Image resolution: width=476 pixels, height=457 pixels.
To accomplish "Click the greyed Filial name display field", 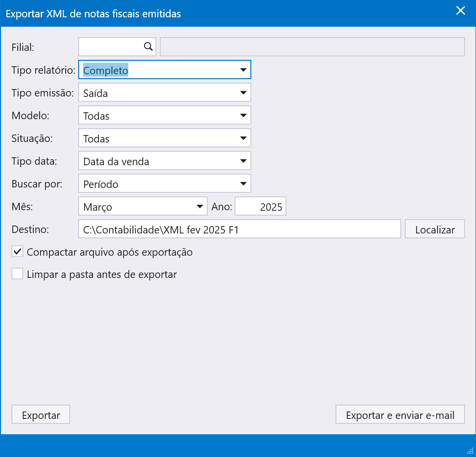I will point(312,47).
